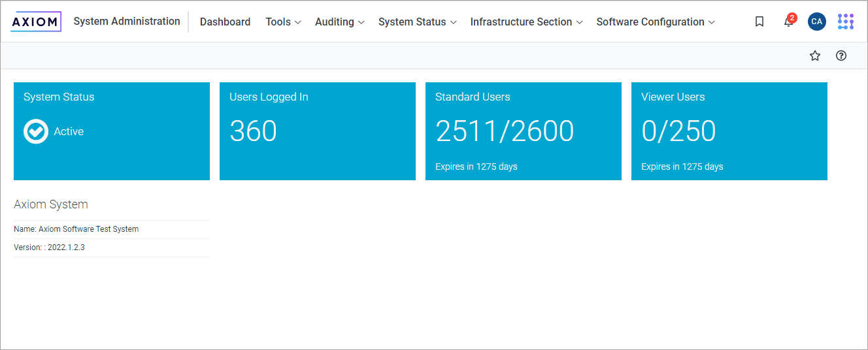Mark page as favorite with star icon
The height and width of the screenshot is (350, 868).
click(814, 56)
